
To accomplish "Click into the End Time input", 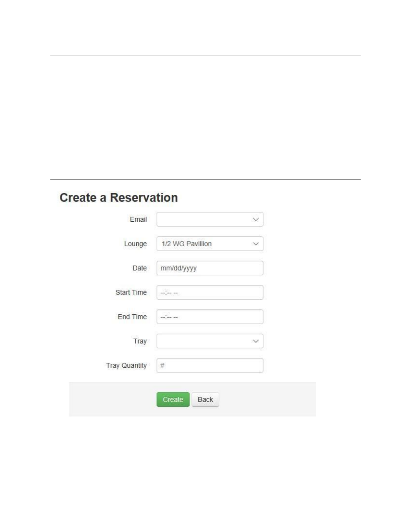I will click(x=210, y=317).
